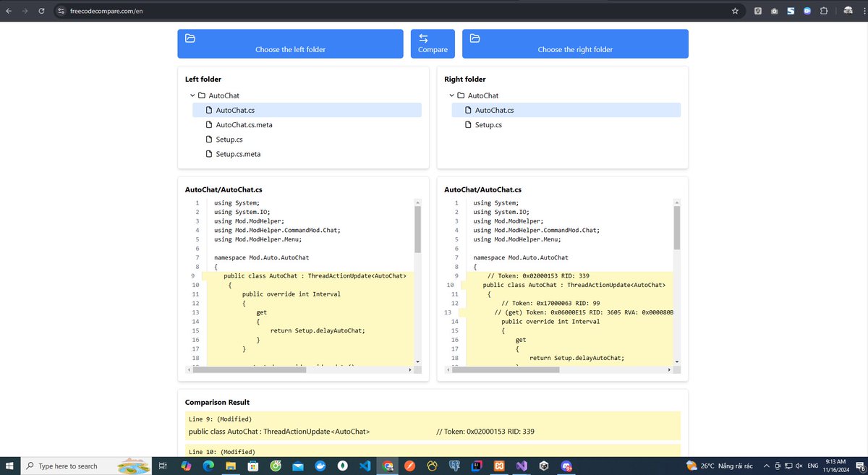The height and width of the screenshot is (475, 868).
Task: Click 'return Setup.delayAutoChat;' in the left code pane
Action: (x=318, y=330)
